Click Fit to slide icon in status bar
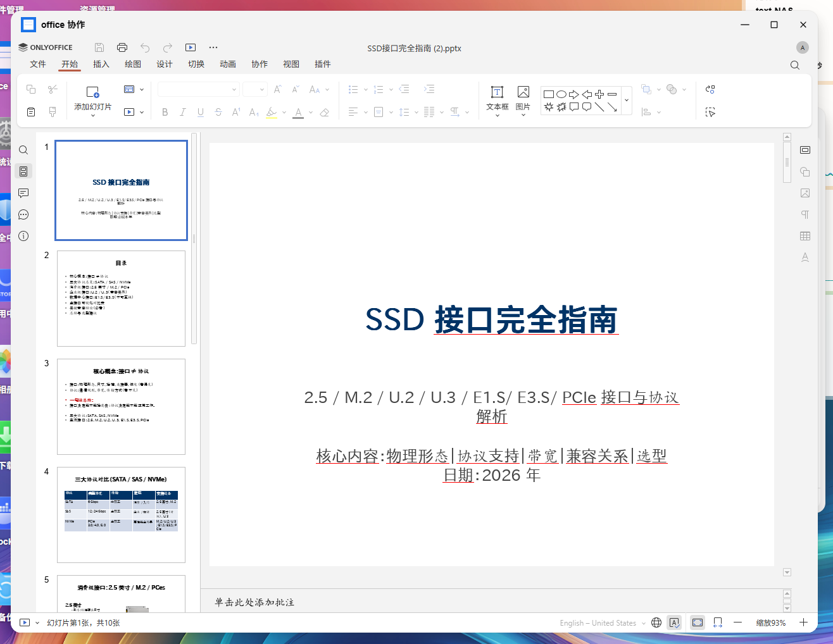Screen dimensions: 833x644 pyautogui.click(x=698, y=622)
